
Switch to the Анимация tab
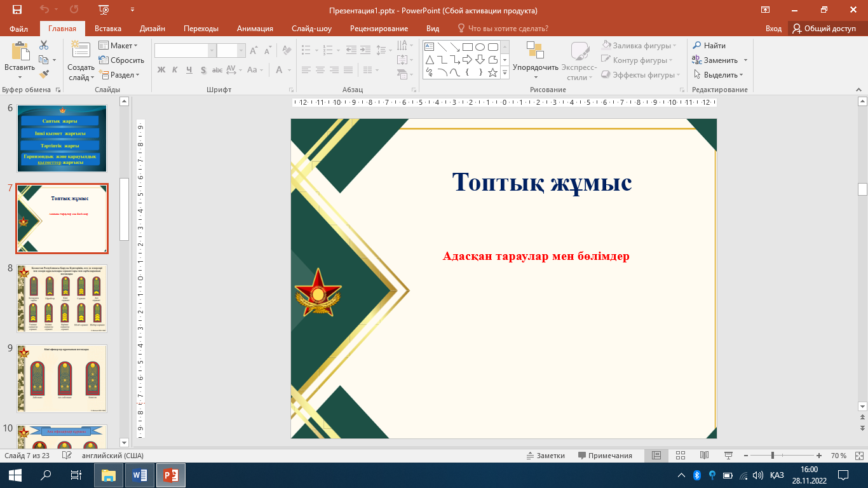(x=255, y=29)
